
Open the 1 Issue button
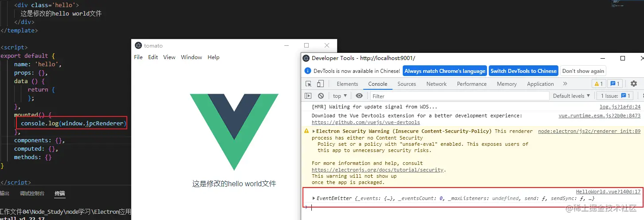[x=616, y=96]
